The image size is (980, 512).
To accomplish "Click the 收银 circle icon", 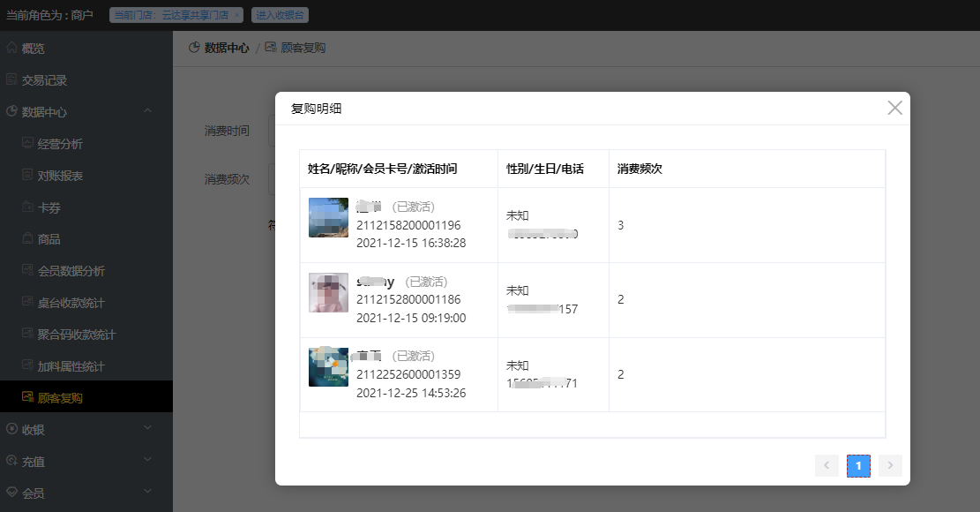I will [x=11, y=429].
